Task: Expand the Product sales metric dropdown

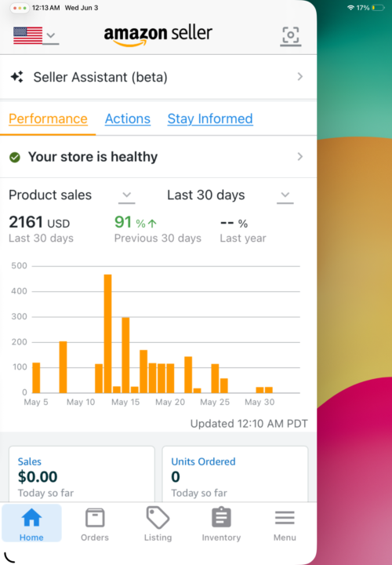Action: click(126, 195)
